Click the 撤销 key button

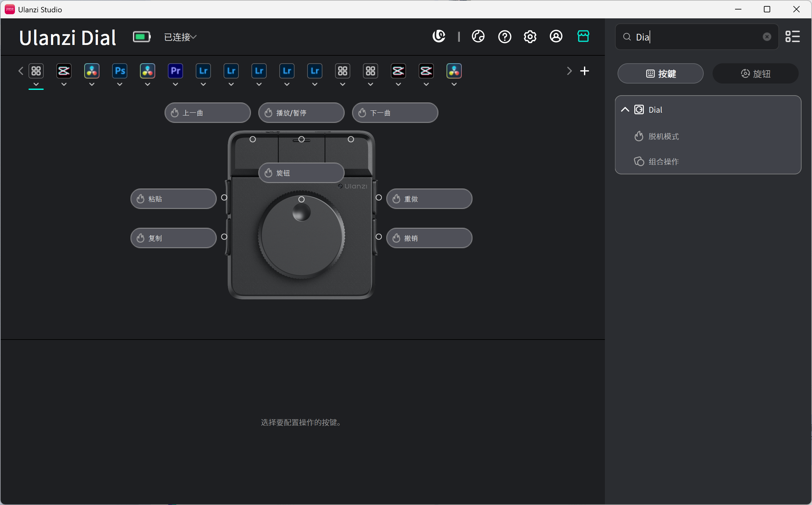click(429, 238)
